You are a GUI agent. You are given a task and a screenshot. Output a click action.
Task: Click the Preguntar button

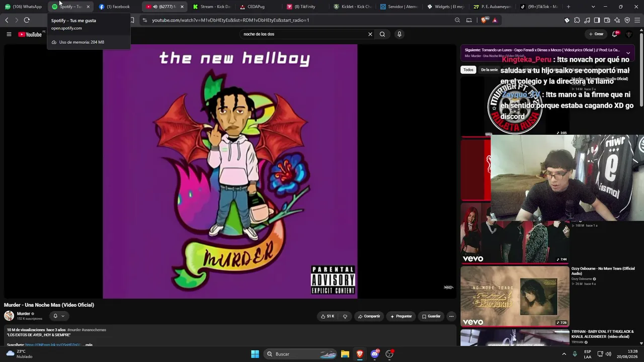pyautogui.click(x=401, y=316)
